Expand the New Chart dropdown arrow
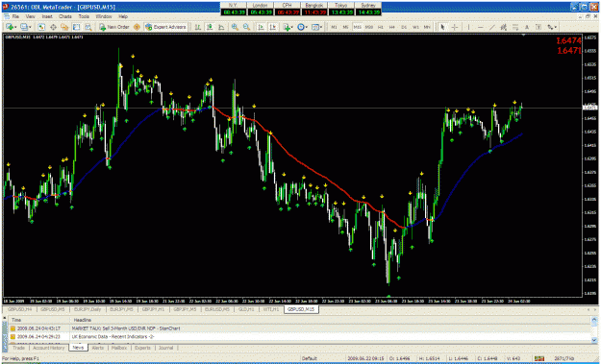Image resolution: width=601 pixels, height=364 pixels. (14, 27)
